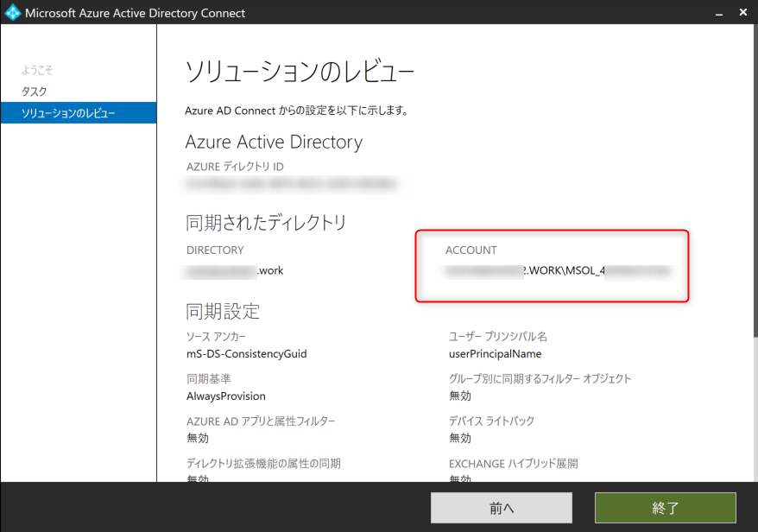Click 無効 under AZURE AD アプリと属性フィルター

(x=197, y=438)
